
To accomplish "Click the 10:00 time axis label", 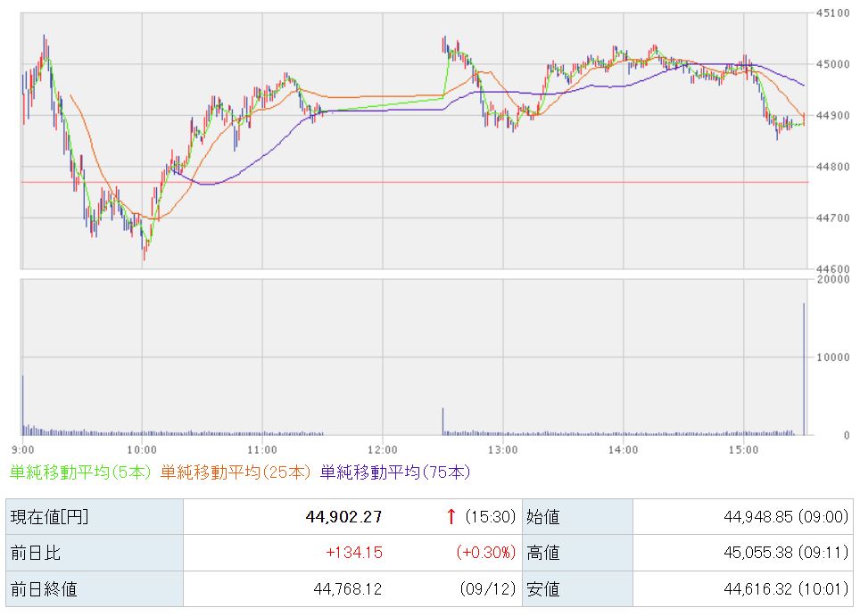I will pos(142,450).
